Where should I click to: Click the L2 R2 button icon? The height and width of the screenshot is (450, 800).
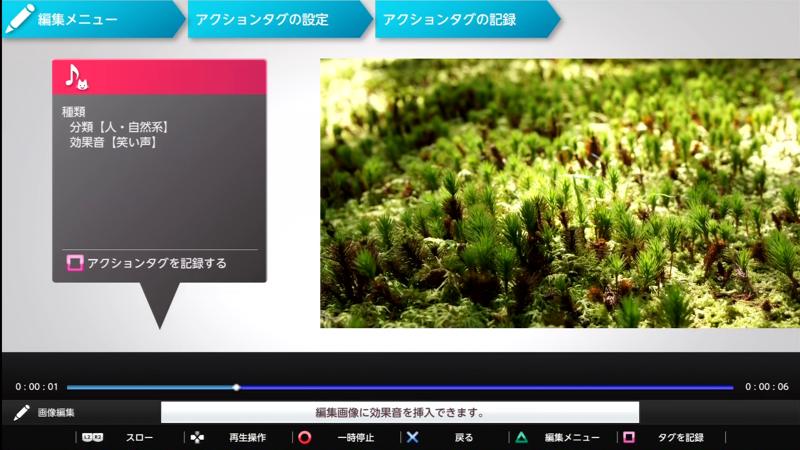point(92,437)
